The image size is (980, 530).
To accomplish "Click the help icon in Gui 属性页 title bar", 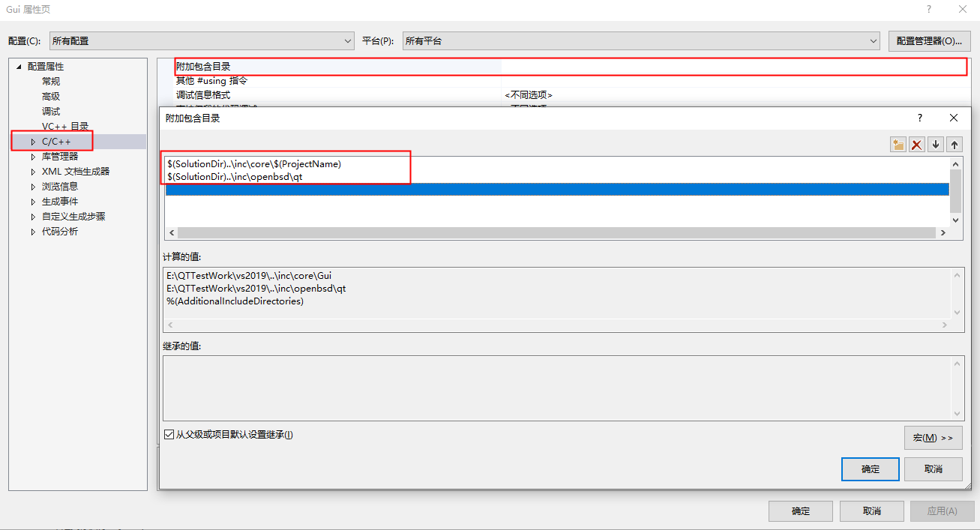I will (929, 9).
